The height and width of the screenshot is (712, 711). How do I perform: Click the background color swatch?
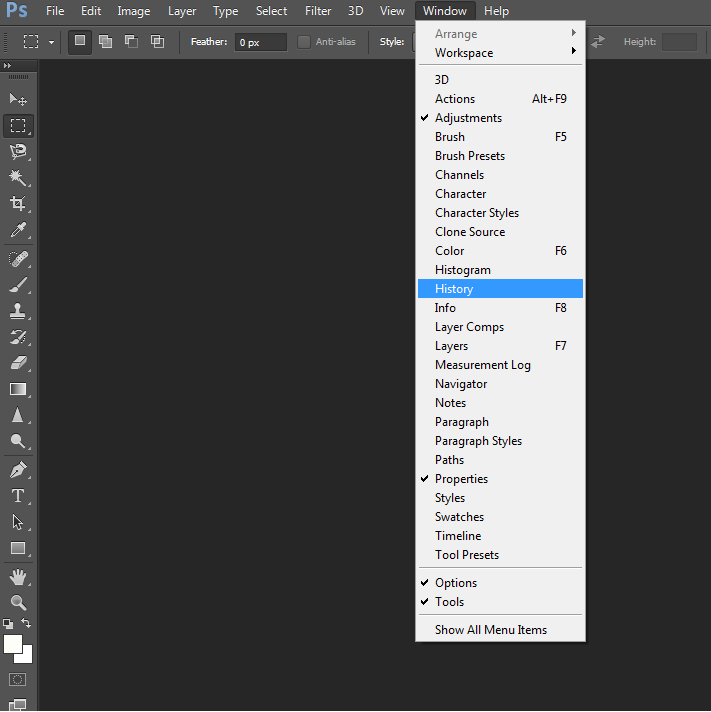click(26, 657)
